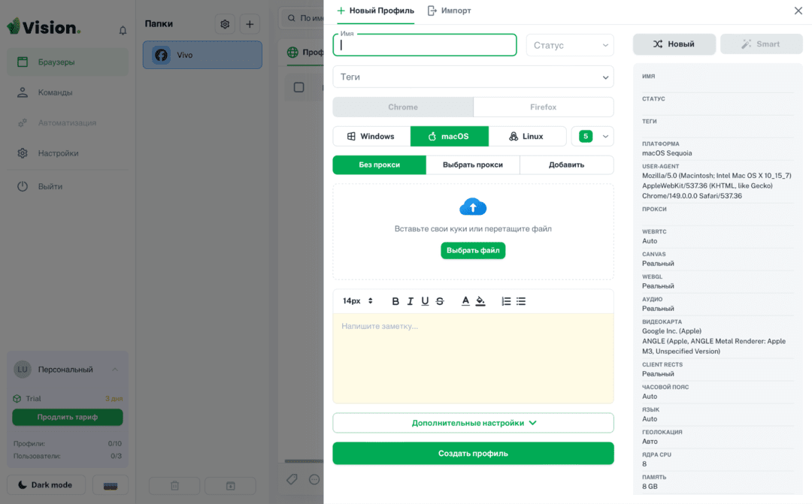Click Выбрать файл button

473,250
